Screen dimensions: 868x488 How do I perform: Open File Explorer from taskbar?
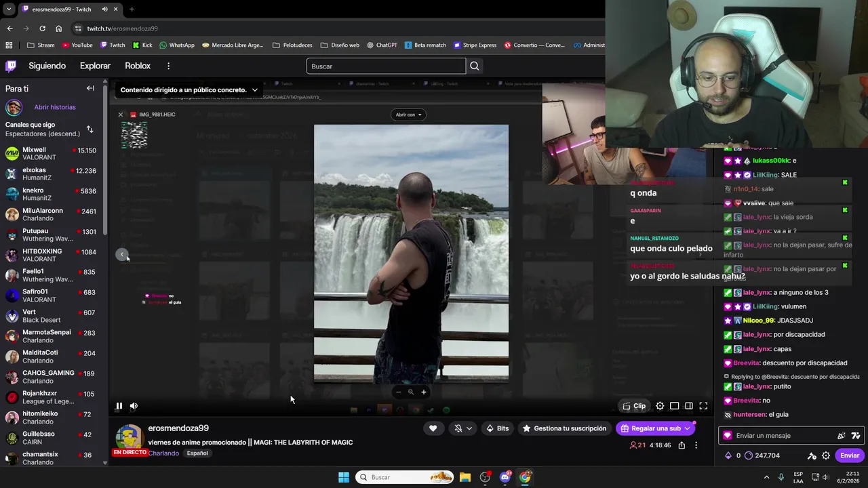pyautogui.click(x=465, y=477)
